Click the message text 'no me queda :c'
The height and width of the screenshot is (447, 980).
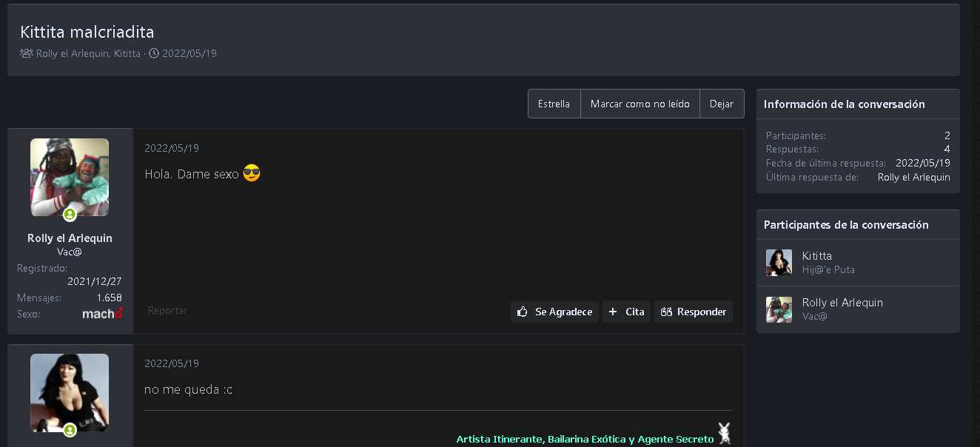(189, 389)
